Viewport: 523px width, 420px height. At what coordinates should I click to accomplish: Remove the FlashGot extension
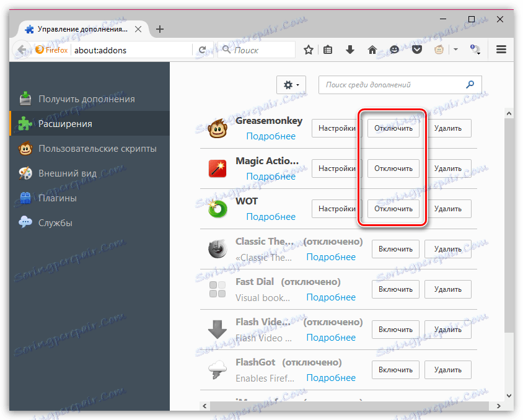point(447,370)
